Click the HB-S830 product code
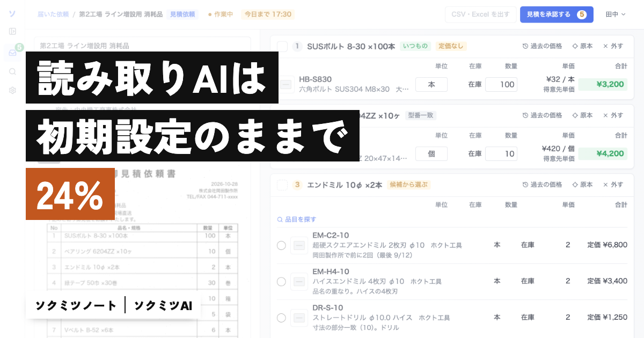644x338 pixels. coord(316,79)
